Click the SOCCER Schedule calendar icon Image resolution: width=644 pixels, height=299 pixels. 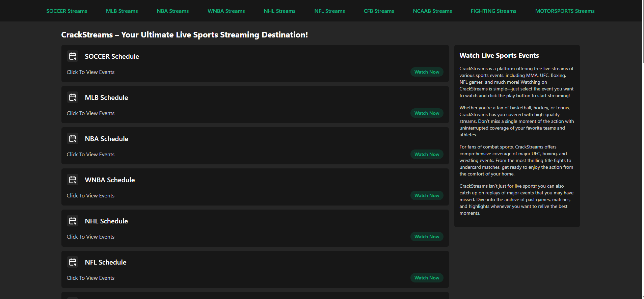tap(73, 56)
